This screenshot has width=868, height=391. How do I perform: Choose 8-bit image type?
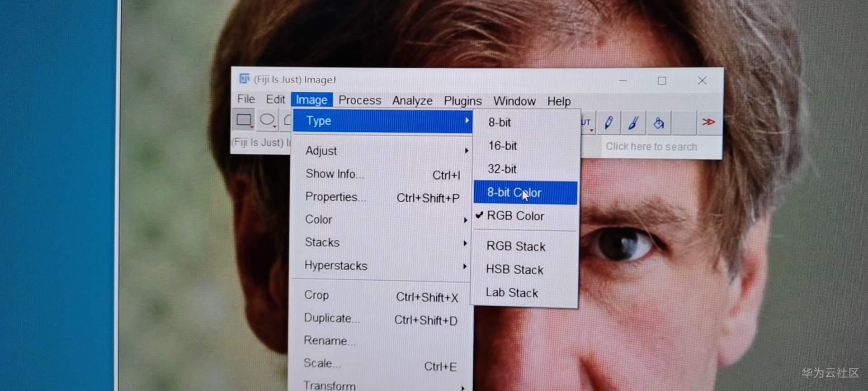pos(526,122)
